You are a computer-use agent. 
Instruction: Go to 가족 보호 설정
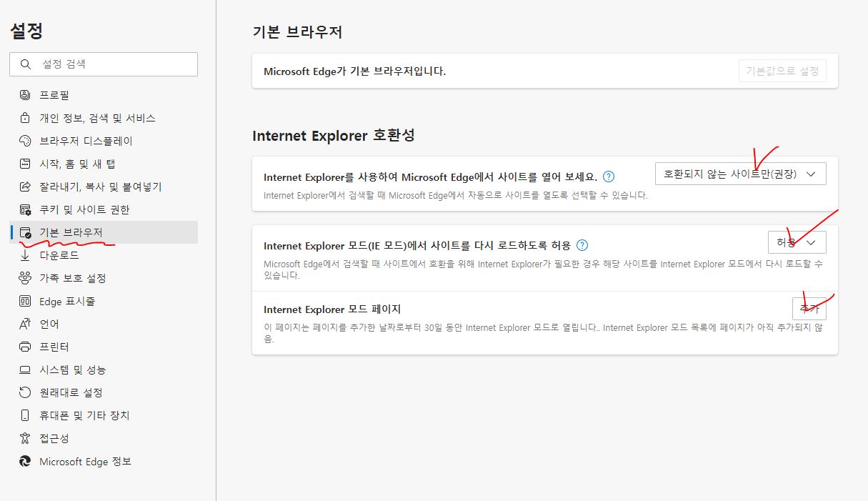104,278
